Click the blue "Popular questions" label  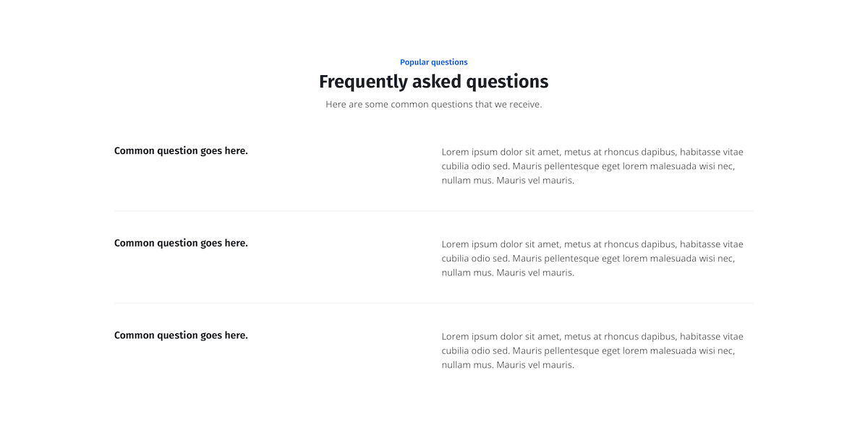pos(433,62)
